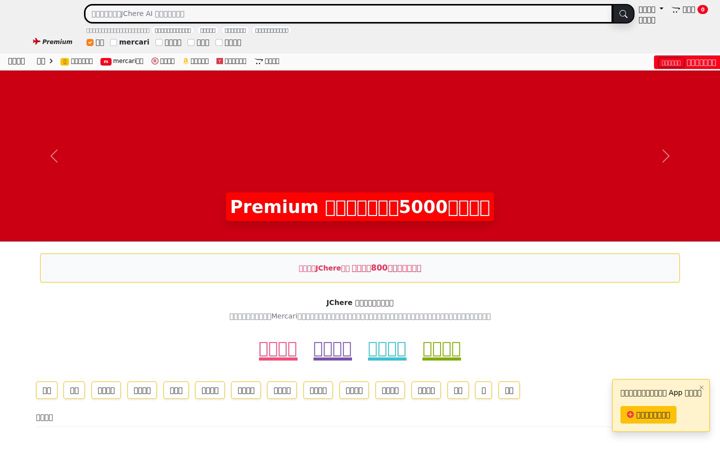The image size is (720, 450).
Task: Check the mercari checkbox
Action: point(113,42)
